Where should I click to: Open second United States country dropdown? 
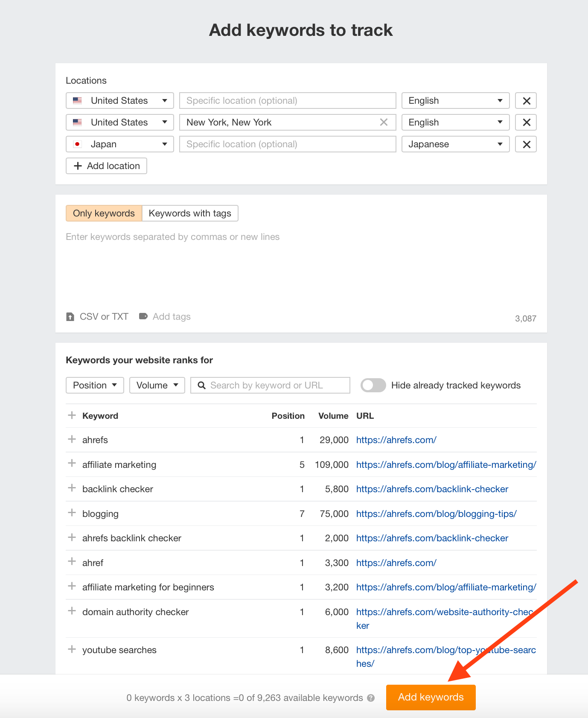120,123
